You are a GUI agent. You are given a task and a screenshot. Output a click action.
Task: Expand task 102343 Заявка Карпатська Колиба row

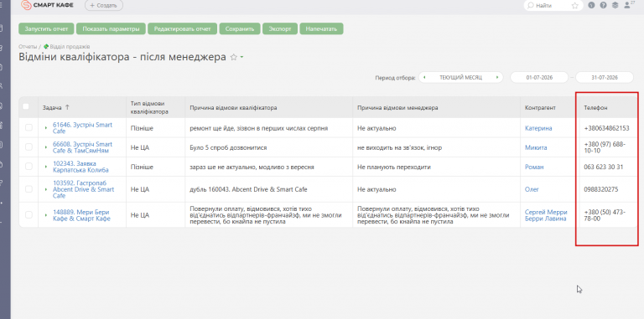click(46, 167)
